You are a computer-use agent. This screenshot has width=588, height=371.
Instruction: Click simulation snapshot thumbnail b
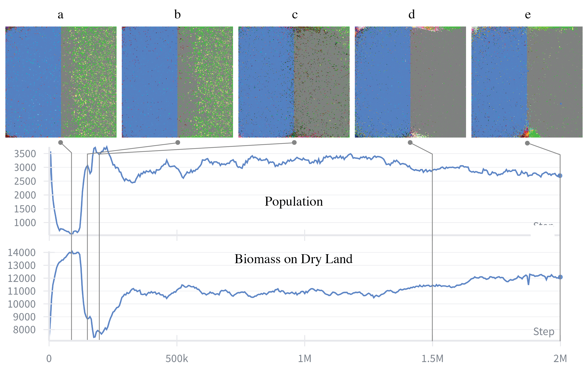pyautogui.click(x=177, y=82)
